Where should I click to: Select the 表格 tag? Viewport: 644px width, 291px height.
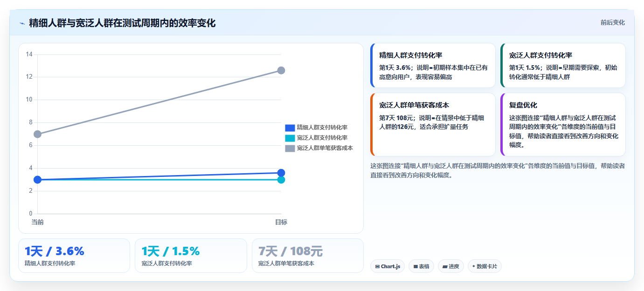pos(421,266)
